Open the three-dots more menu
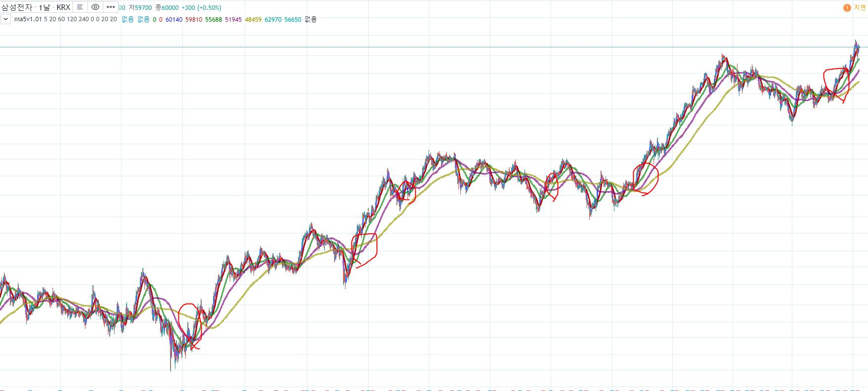The image size is (868, 391). pos(111,7)
